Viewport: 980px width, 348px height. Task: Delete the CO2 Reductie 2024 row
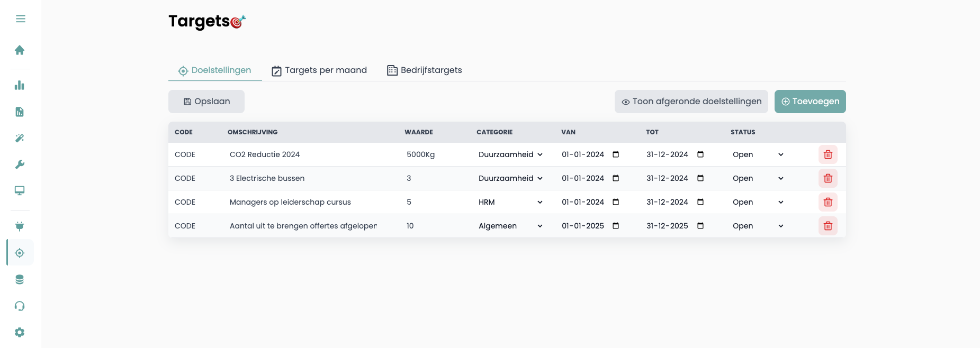pos(828,154)
